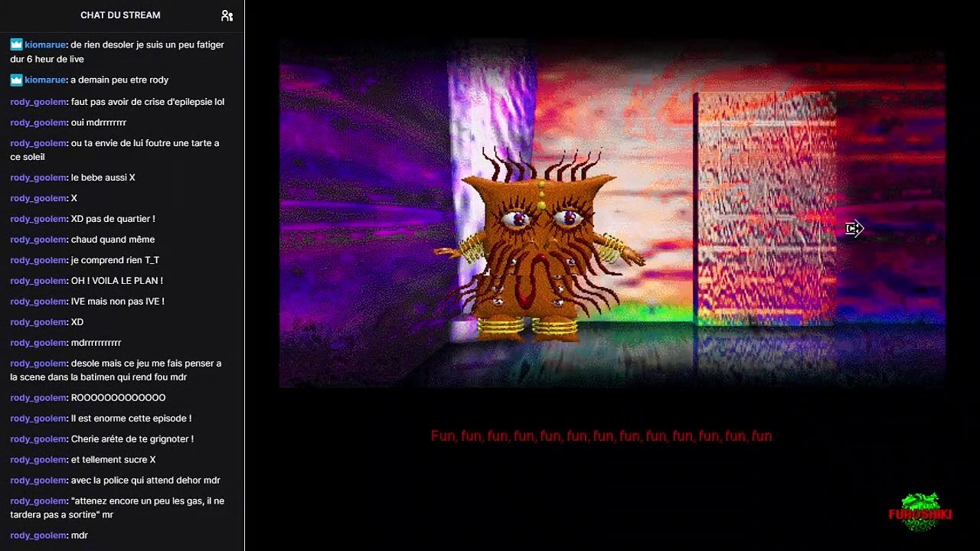This screenshot has width=980, height=551.
Task: Click the Furoshiki logo in the corner
Action: click(920, 513)
